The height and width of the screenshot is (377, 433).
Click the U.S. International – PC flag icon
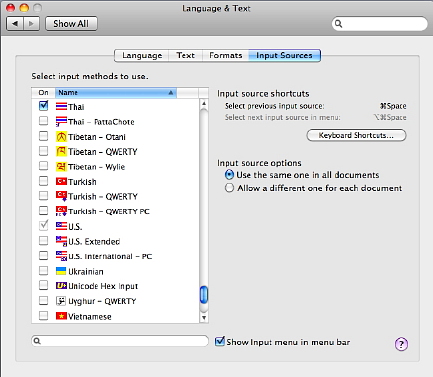pos(61,256)
